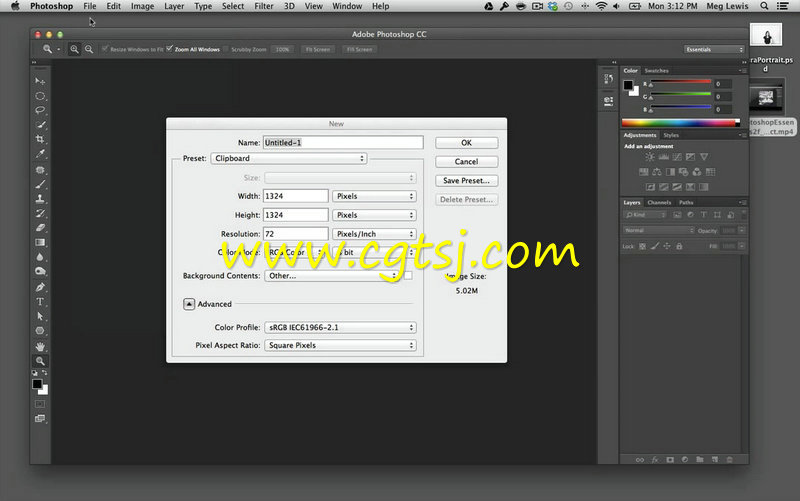Add a Curves adjustment

[x=677, y=157]
